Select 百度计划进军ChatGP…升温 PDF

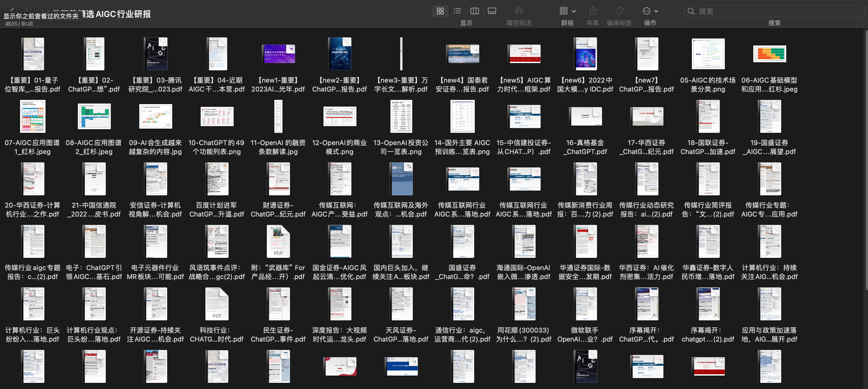click(217, 179)
